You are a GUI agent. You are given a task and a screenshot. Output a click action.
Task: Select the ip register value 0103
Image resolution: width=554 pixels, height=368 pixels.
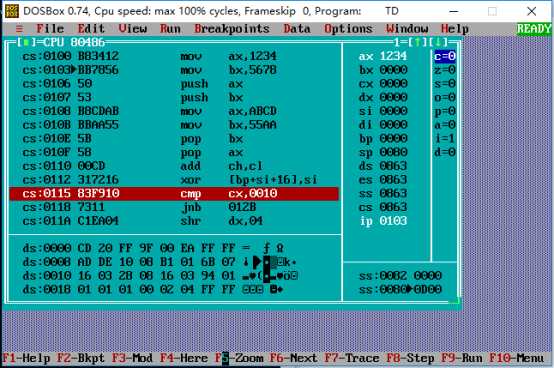[x=393, y=221]
